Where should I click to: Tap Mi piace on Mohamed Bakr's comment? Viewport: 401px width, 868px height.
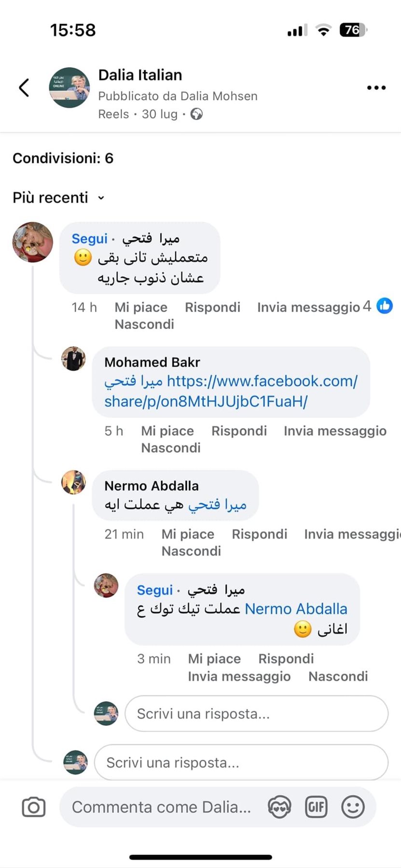pyautogui.click(x=167, y=431)
